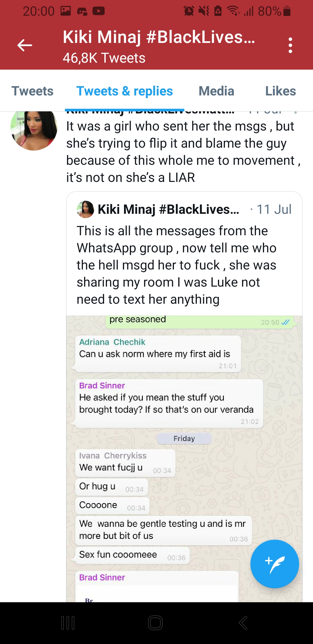Tap the quoted tweet's author name
The height and width of the screenshot is (644, 313).
pos(168,209)
